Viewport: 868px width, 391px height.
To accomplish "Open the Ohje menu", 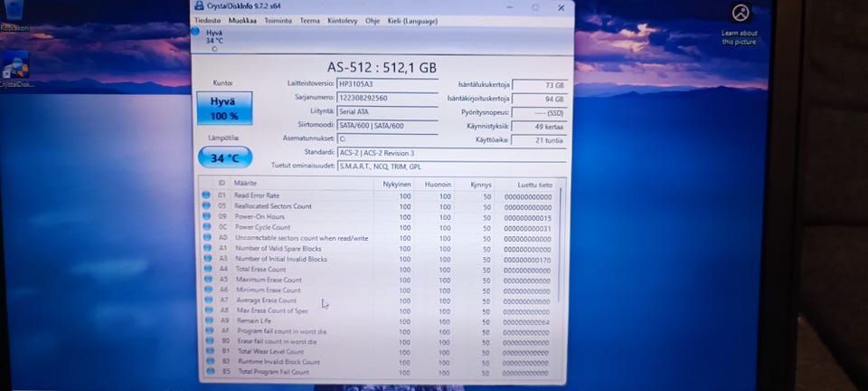I will point(373,21).
